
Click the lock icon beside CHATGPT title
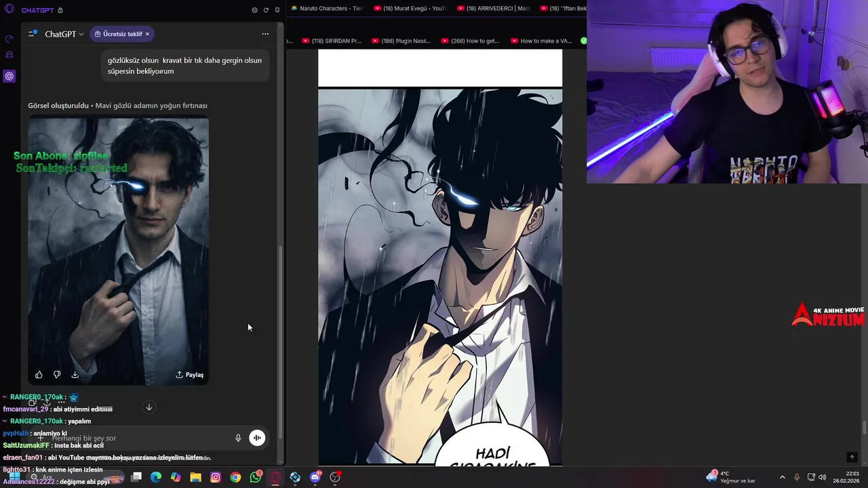pos(60,10)
